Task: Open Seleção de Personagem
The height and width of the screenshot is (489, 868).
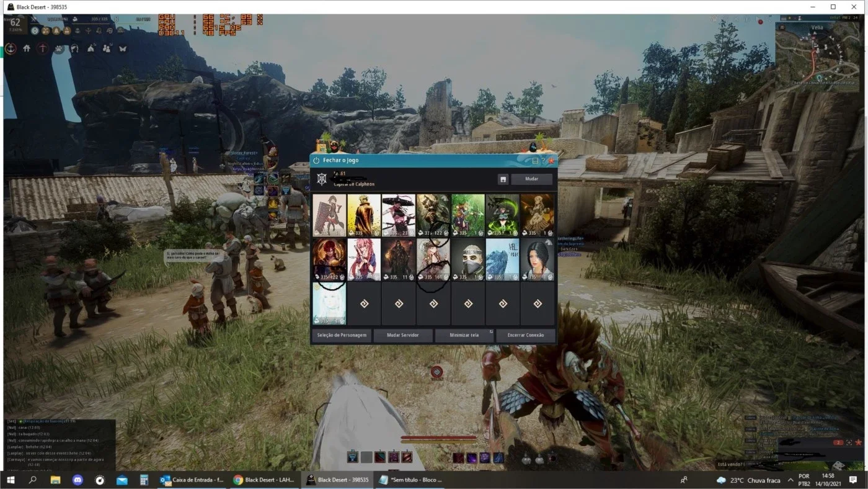Action: pos(342,335)
